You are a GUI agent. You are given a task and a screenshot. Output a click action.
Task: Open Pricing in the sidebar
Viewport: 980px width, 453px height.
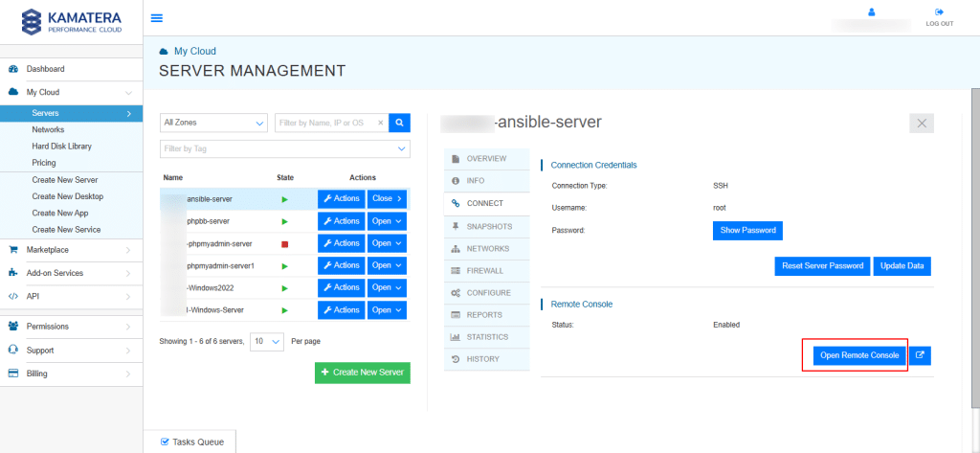pos(44,163)
